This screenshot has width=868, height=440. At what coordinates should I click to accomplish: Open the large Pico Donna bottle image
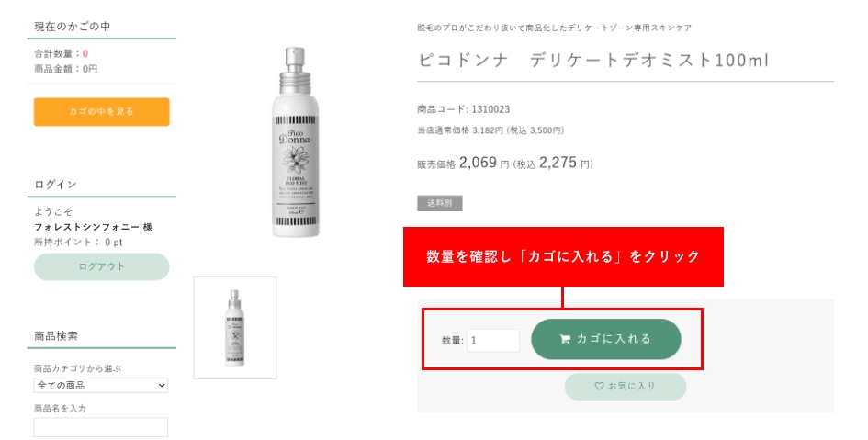pyautogui.click(x=295, y=142)
